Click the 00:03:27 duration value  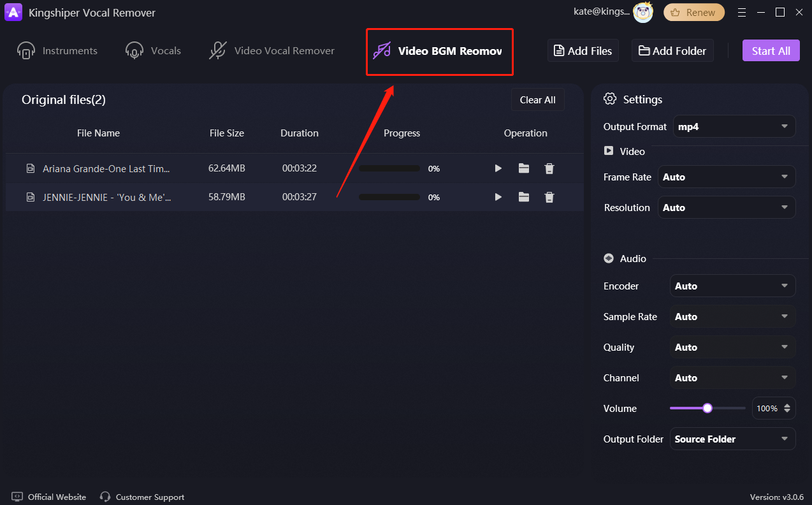[x=300, y=197]
